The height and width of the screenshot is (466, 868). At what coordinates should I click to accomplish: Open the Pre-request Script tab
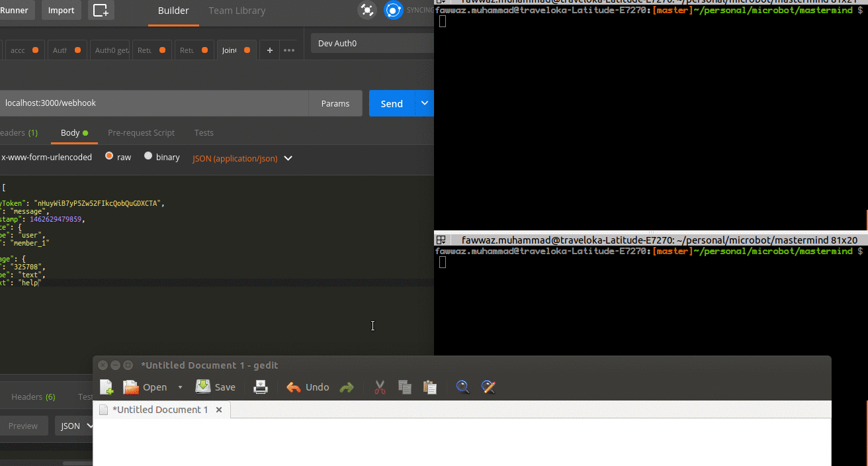pyautogui.click(x=141, y=132)
